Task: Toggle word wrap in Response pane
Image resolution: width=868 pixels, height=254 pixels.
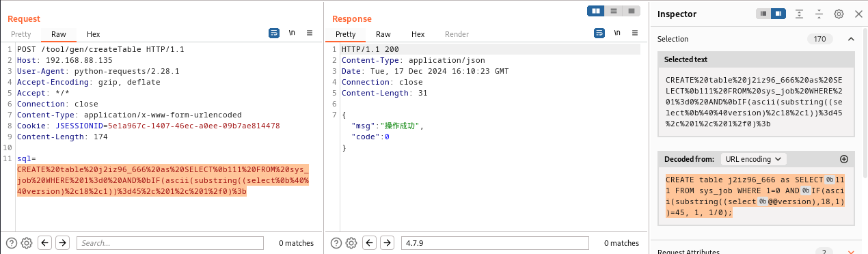Action: (599, 33)
